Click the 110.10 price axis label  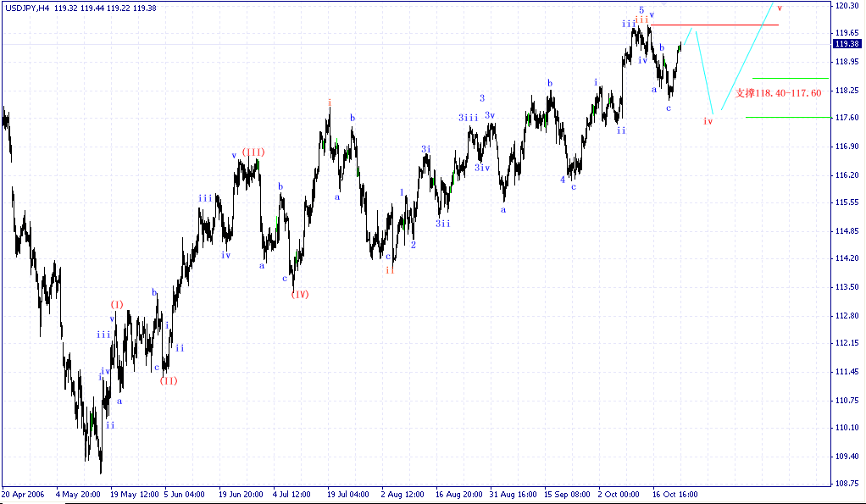pyautogui.click(x=847, y=427)
